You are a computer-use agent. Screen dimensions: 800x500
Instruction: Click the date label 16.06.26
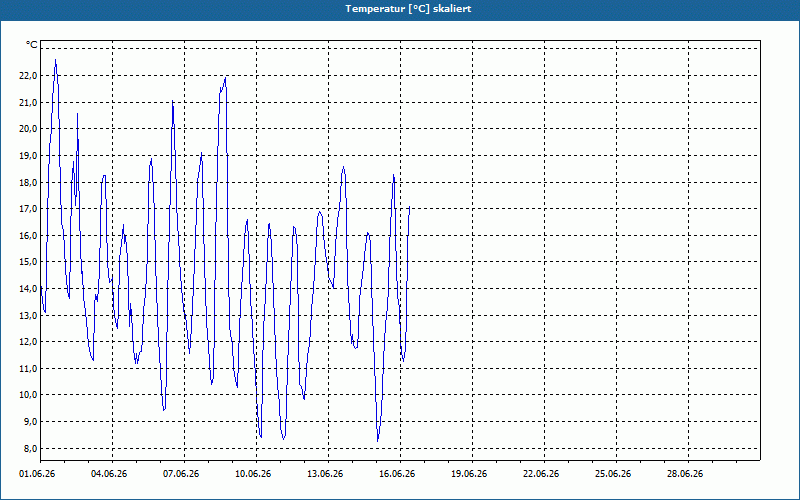pyautogui.click(x=397, y=474)
